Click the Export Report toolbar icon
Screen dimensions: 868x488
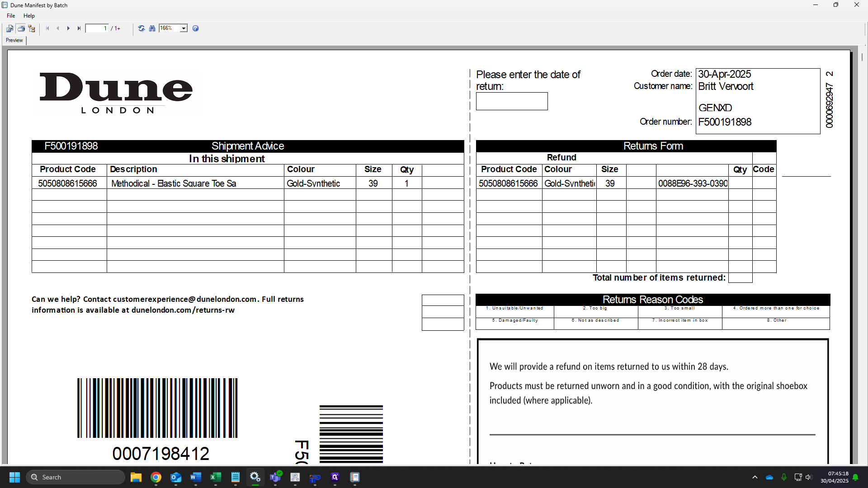pos(9,28)
